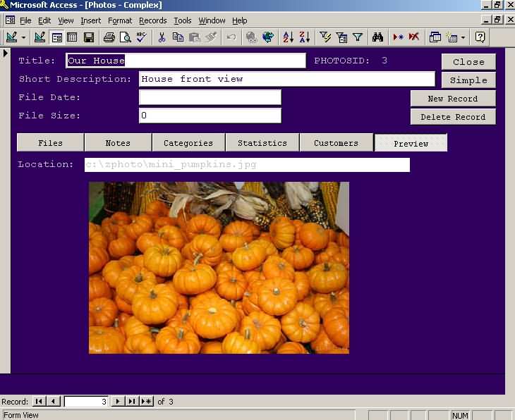Go to the first record
Screen dimensions: 515x420
(x=39, y=402)
